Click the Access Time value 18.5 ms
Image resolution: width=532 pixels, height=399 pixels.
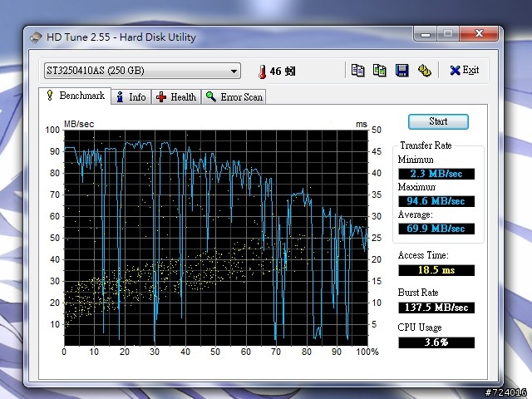(436, 270)
